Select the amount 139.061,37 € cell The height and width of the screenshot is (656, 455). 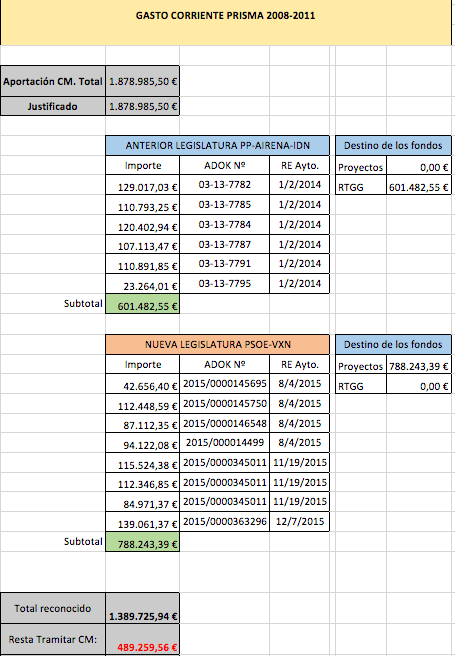pyautogui.click(x=143, y=522)
